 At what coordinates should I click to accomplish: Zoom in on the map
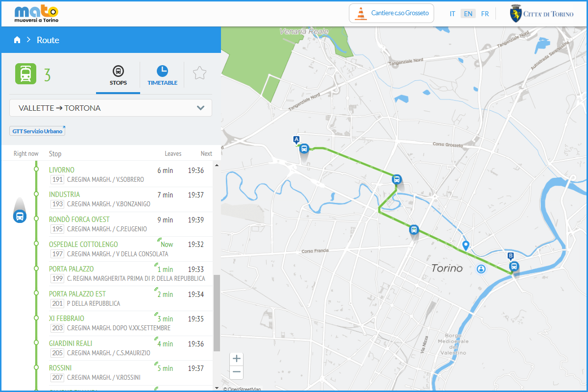(x=237, y=359)
